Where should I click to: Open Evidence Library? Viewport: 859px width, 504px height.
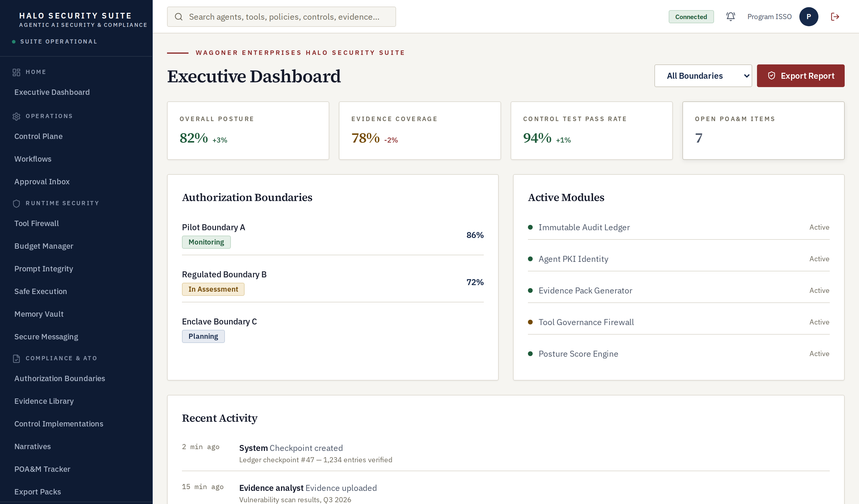(44, 401)
